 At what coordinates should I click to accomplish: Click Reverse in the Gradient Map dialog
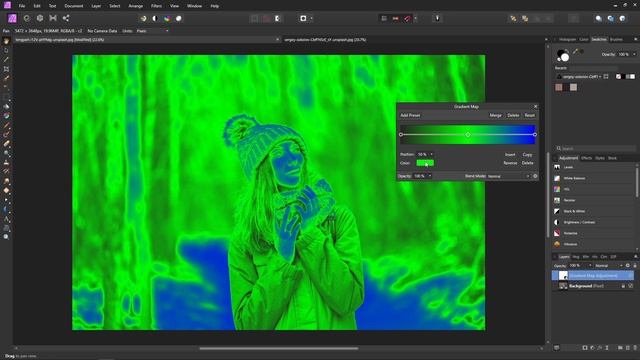point(510,163)
